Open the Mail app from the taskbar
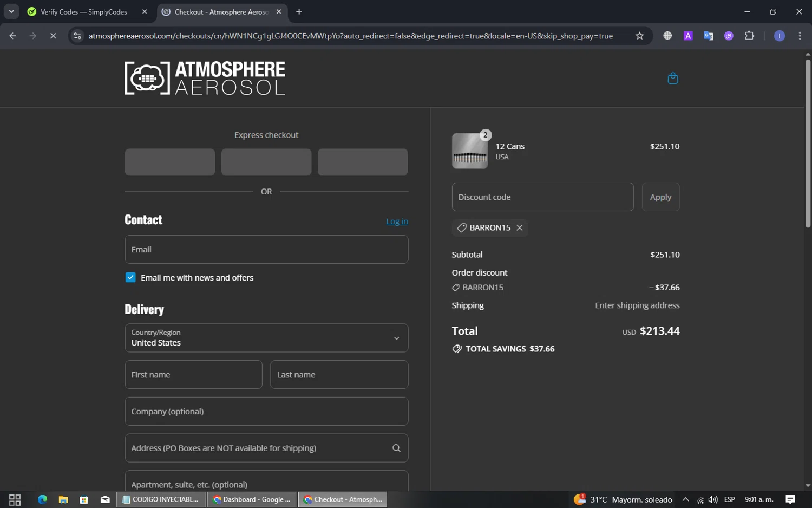Viewport: 812px width, 508px height. [x=105, y=499]
